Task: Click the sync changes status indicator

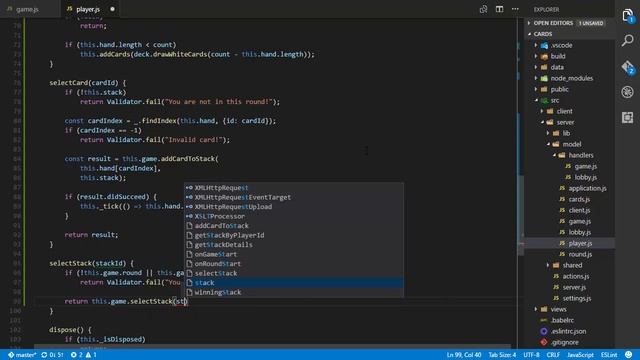Action: (x=52, y=355)
